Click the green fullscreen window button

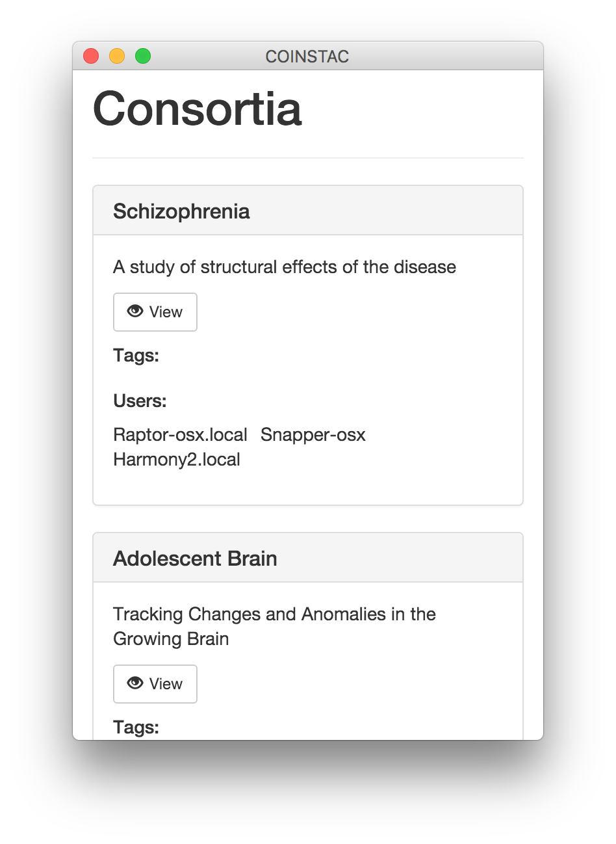tap(143, 57)
